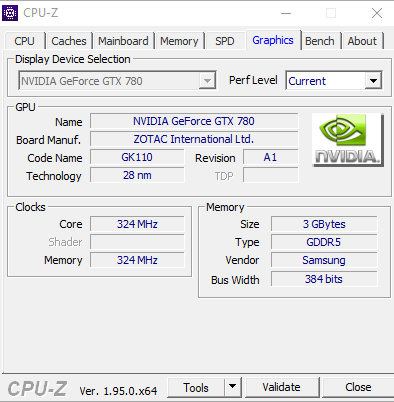Click the NVIDIA logo image
The width and height of the screenshot is (394, 402).
[348, 140]
